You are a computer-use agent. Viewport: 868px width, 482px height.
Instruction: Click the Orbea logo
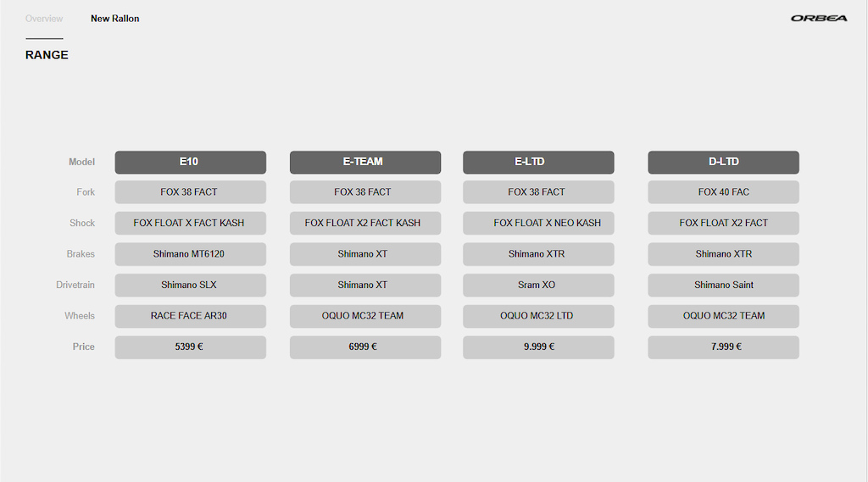[819, 19]
